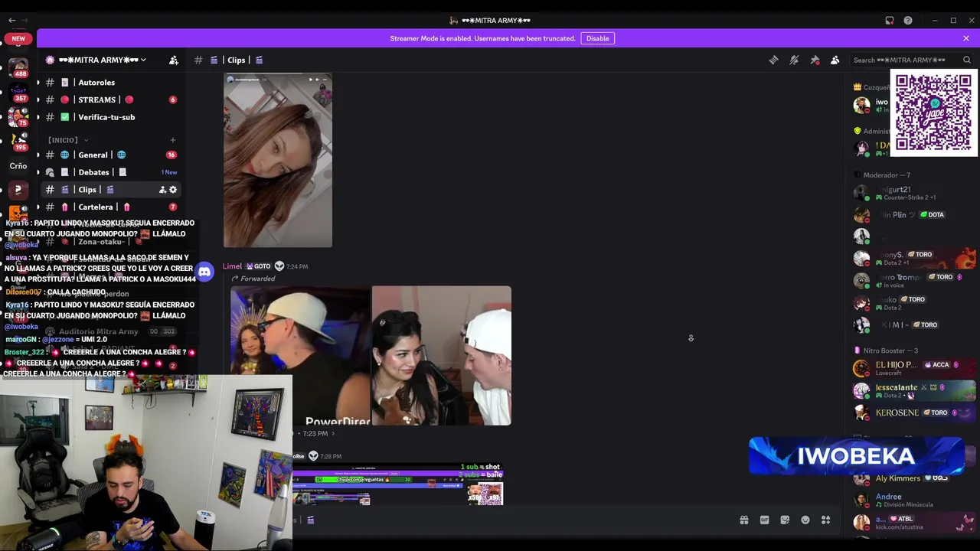
Task: Open the Help question mark icon
Action: point(908,21)
